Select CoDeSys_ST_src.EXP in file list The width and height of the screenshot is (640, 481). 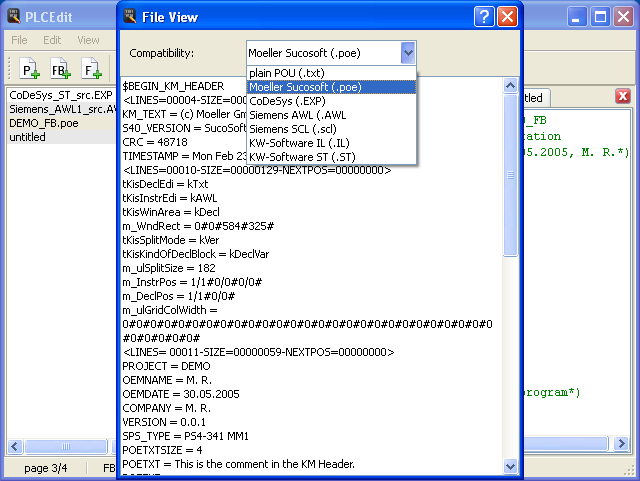(61, 95)
